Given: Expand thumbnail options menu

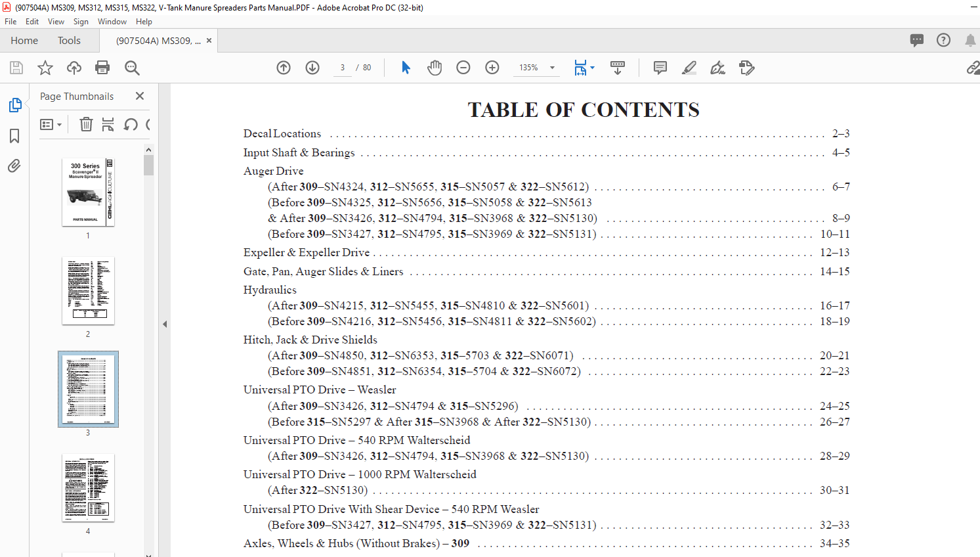Looking at the screenshot, I should (x=51, y=124).
